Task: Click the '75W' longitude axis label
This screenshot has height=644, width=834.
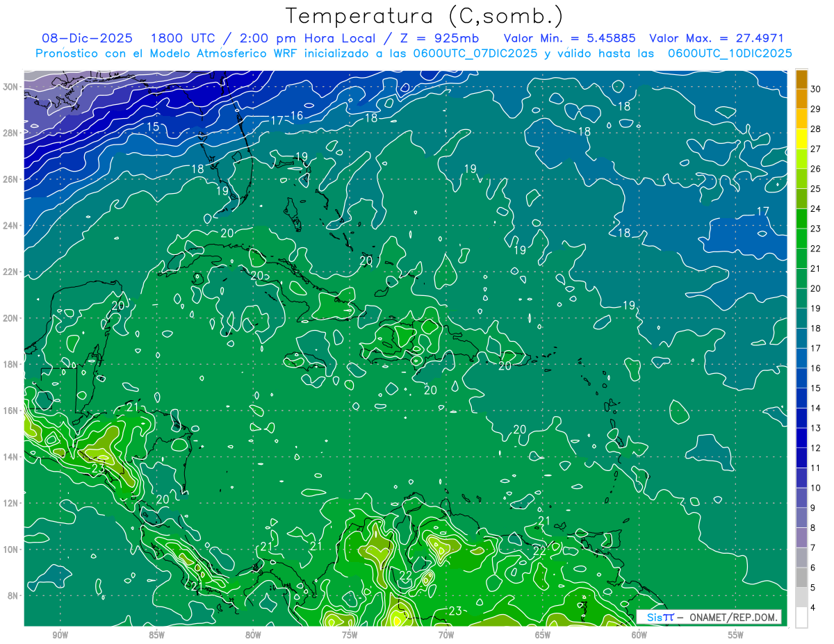Action: tap(350, 635)
